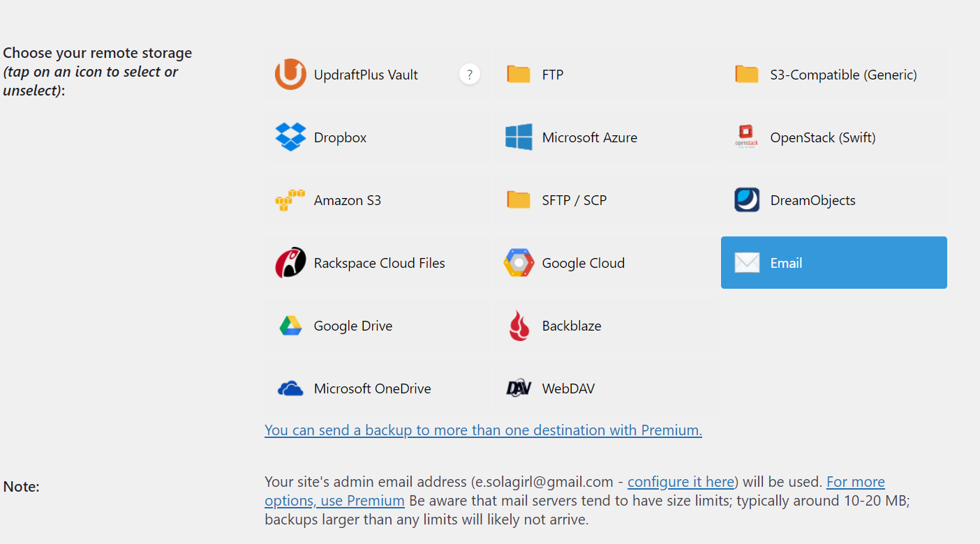Click the S3-Compatible (Generic) label

[843, 75]
